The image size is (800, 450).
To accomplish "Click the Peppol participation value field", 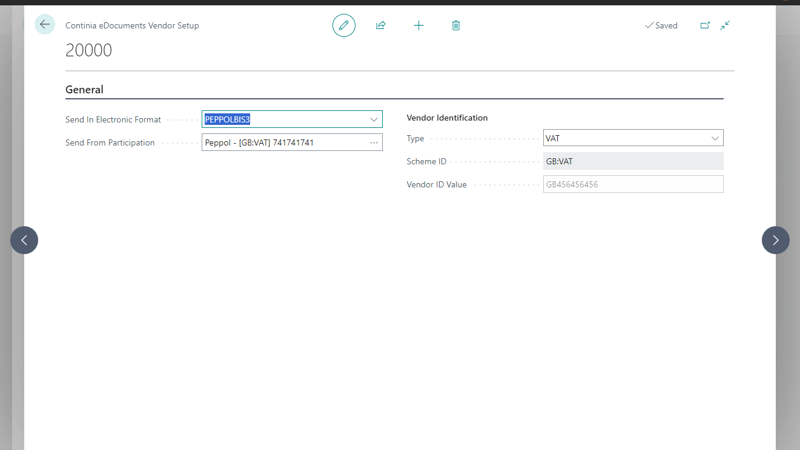I will [x=280, y=143].
